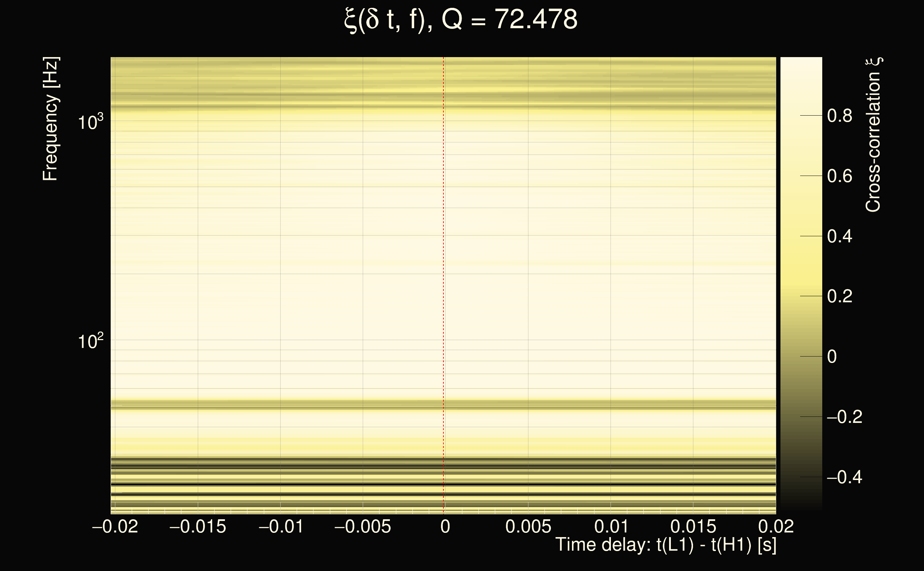Click the 0.005 x-axis tick label
This screenshot has width=924, height=571.
pyautogui.click(x=528, y=526)
